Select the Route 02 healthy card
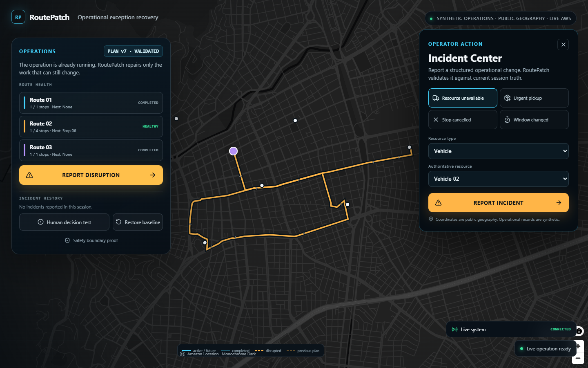This screenshot has height=368, width=588. [91, 127]
